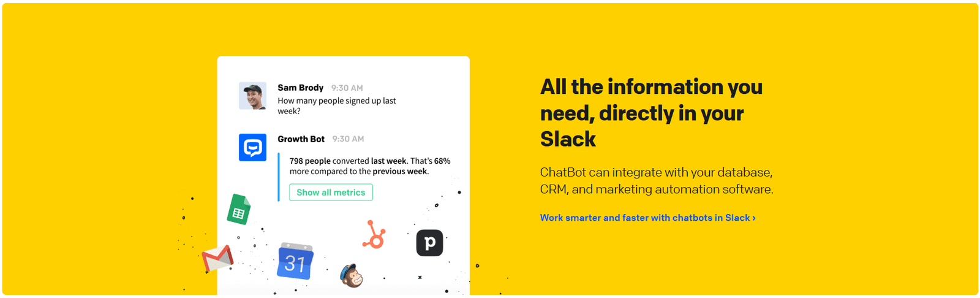
Task: Click the Show all metrics button
Action: pos(331,193)
